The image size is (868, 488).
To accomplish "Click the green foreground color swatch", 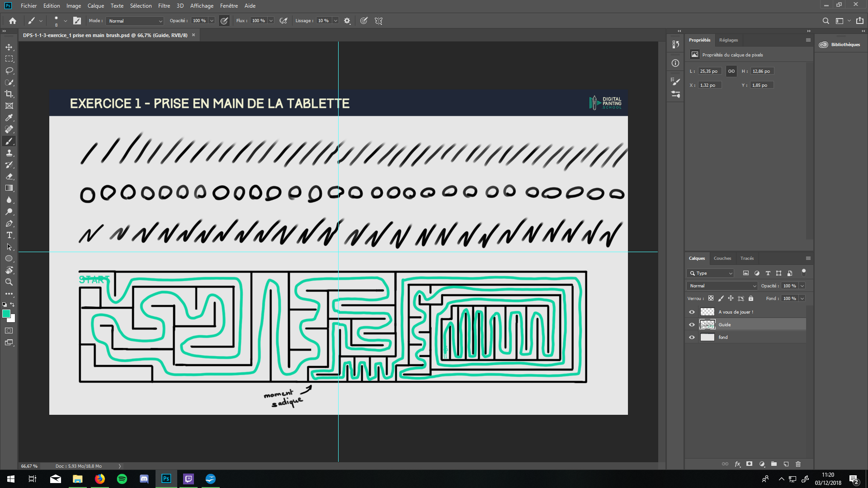I will (6, 314).
